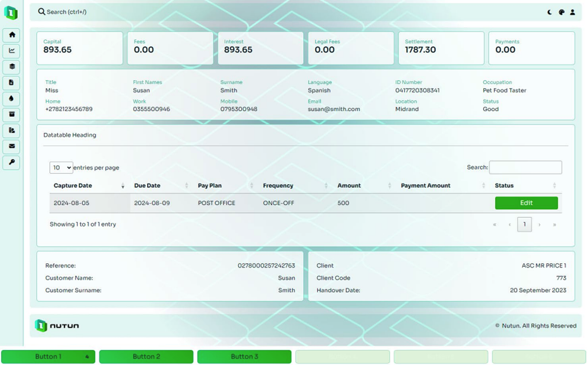Sort the table by Due Date column
The image size is (588, 365).
[147, 186]
